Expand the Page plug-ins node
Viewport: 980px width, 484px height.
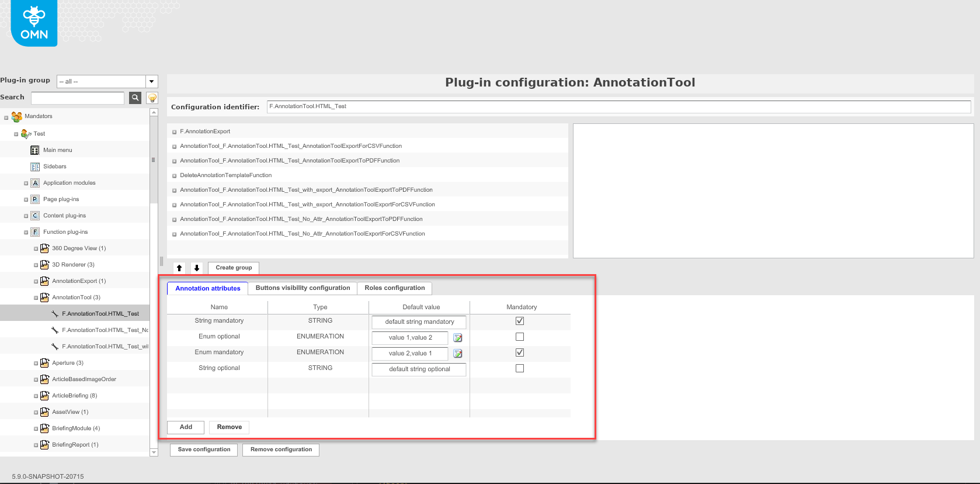point(26,200)
